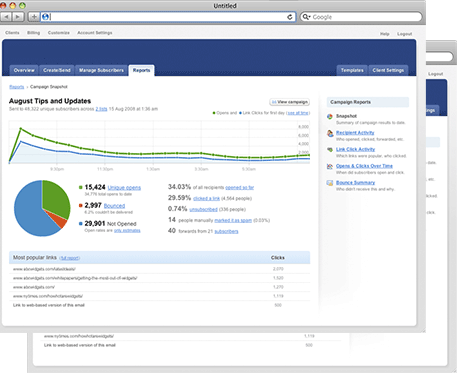Click the View campaign button

click(x=290, y=102)
